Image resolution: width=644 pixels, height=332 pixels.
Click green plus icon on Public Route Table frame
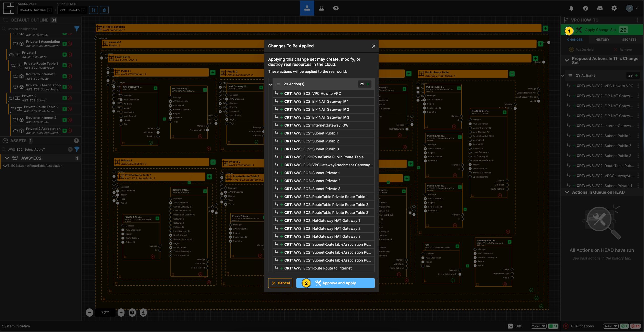coord(512,74)
